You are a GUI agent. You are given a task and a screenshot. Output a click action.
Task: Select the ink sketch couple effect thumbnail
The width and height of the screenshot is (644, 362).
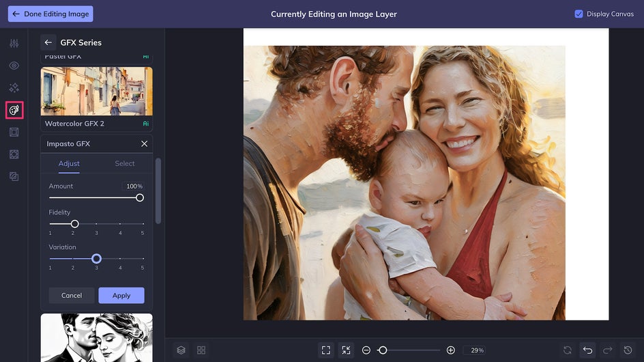tap(96, 337)
